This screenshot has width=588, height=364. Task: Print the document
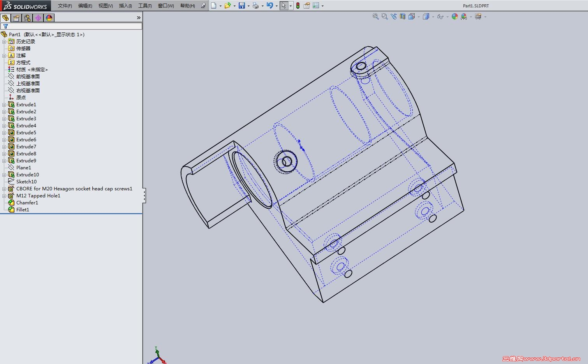point(255,5)
